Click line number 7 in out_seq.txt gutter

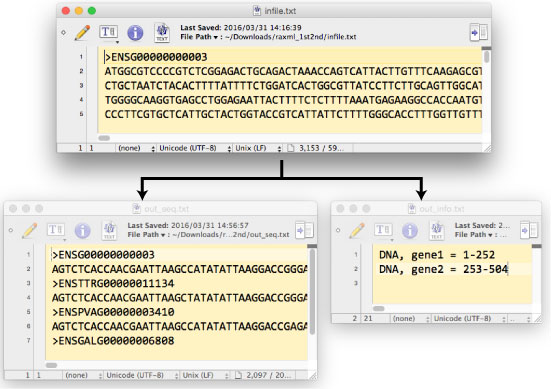tap(28, 341)
